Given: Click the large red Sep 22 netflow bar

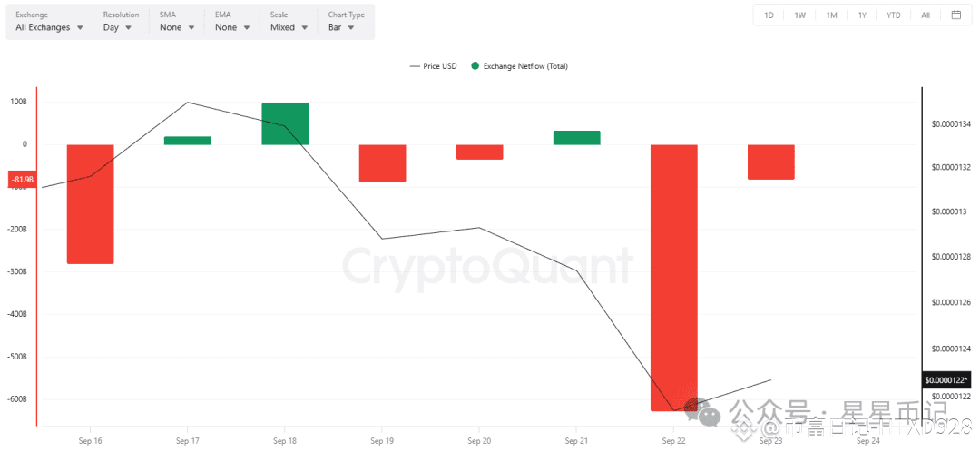Looking at the screenshot, I should point(673,278).
